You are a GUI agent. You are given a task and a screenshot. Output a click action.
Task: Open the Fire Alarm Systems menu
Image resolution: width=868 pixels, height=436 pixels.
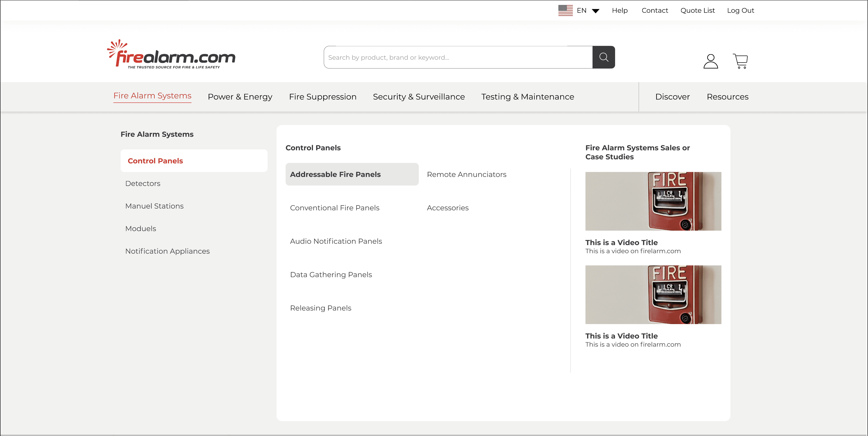tap(152, 96)
